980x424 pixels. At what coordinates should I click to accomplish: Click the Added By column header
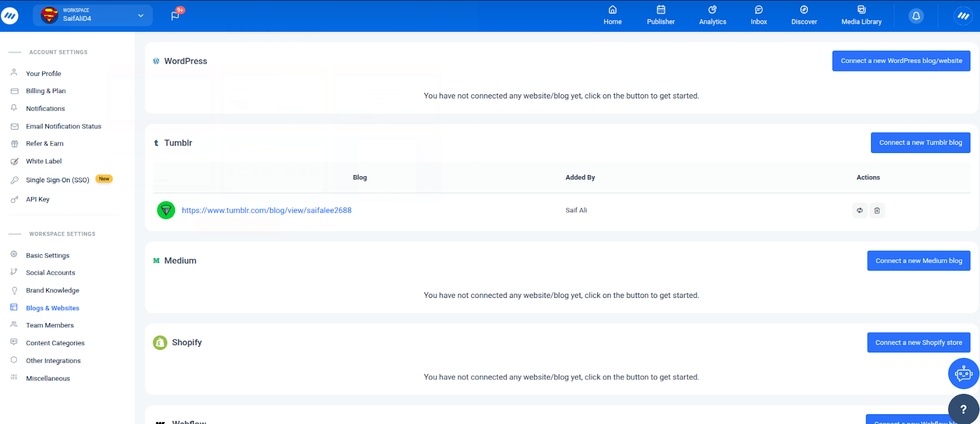pos(580,177)
